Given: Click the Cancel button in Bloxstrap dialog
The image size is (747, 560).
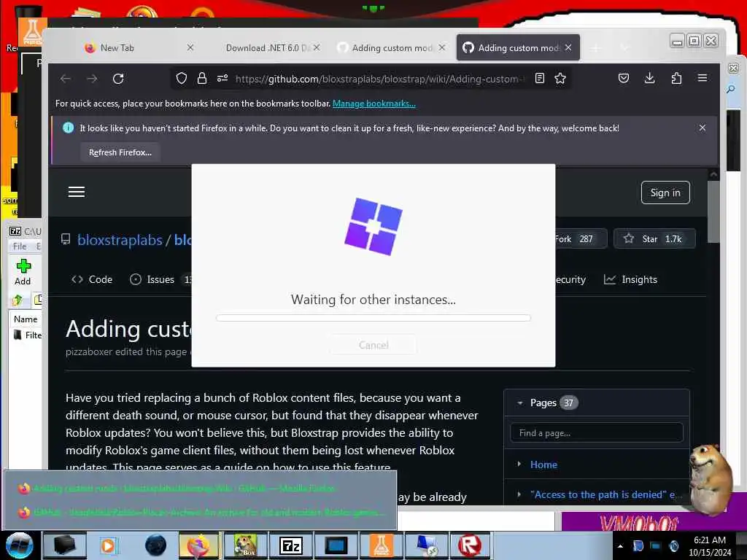Looking at the screenshot, I should click(373, 345).
